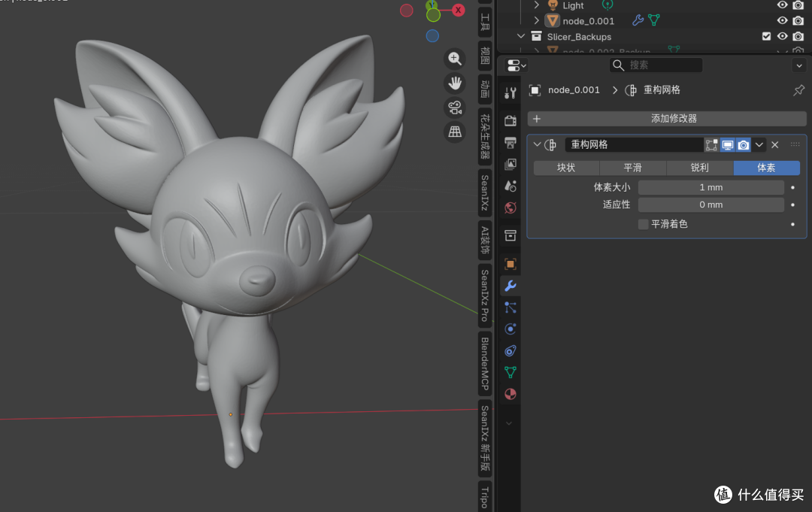Open the View Layer properties icon

[510, 164]
